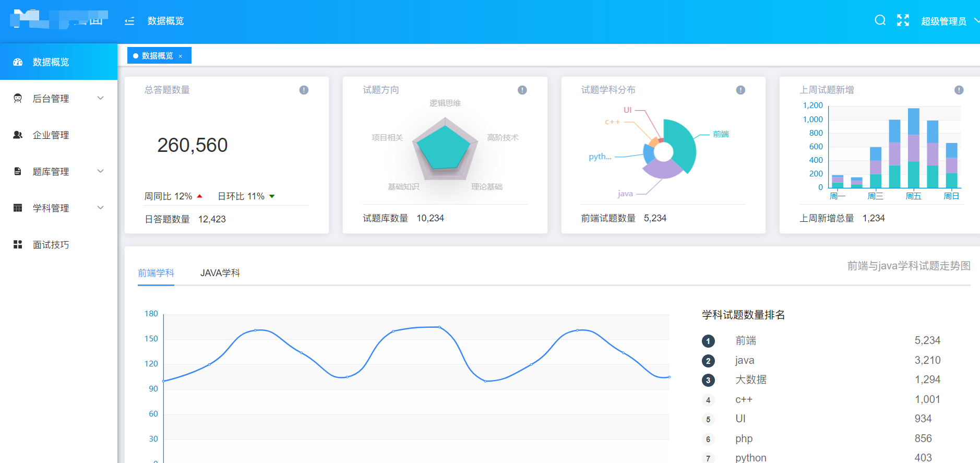The height and width of the screenshot is (463, 980).
Task: Open 数据概览 in the sidebar
Action: tap(58, 62)
